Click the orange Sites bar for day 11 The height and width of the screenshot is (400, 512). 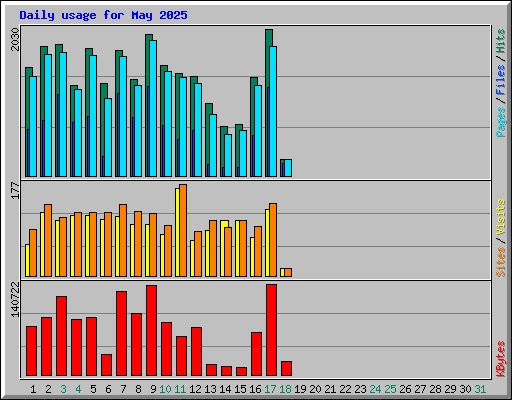point(183,230)
